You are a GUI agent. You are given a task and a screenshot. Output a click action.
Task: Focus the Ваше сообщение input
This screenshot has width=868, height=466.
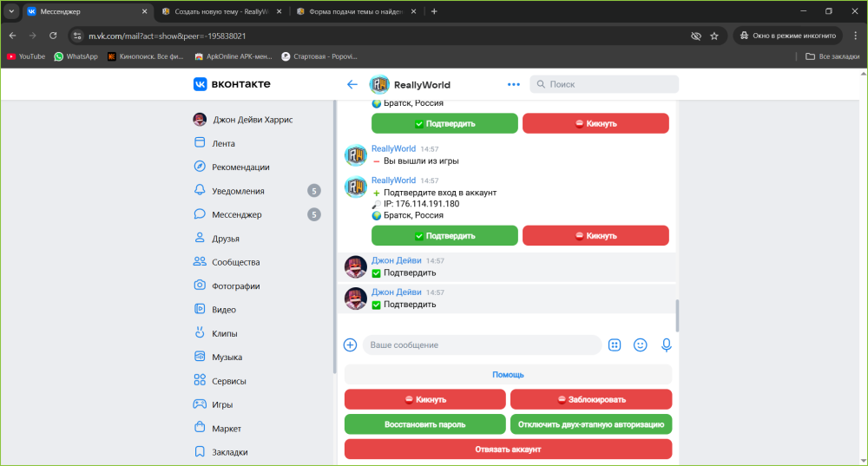[482, 345]
